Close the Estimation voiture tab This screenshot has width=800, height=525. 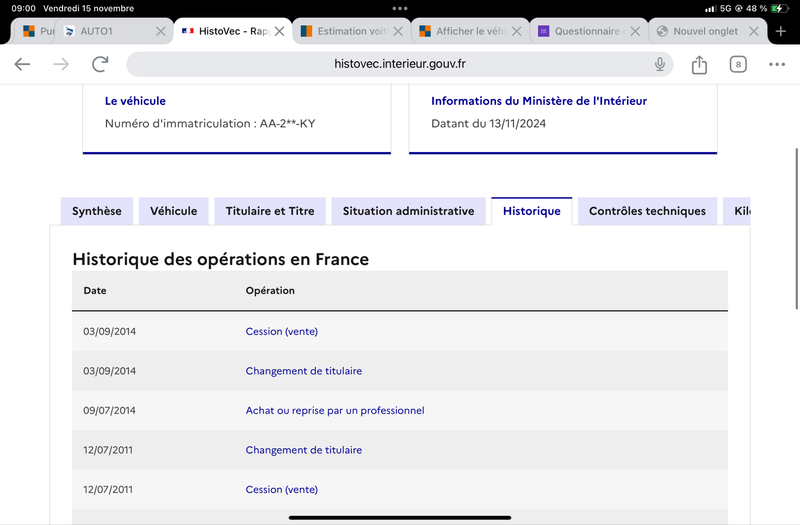click(x=398, y=31)
